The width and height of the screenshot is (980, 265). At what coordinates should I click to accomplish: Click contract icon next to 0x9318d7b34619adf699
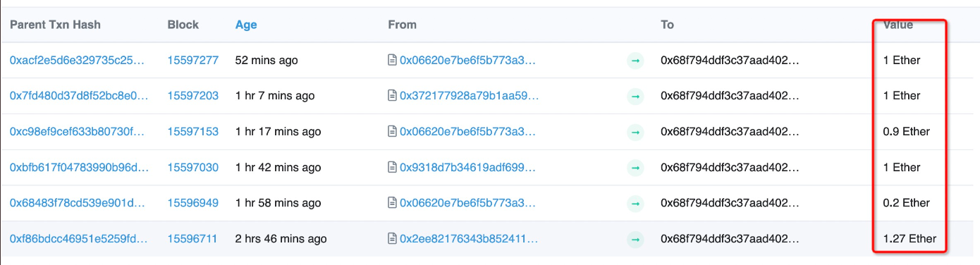(393, 168)
